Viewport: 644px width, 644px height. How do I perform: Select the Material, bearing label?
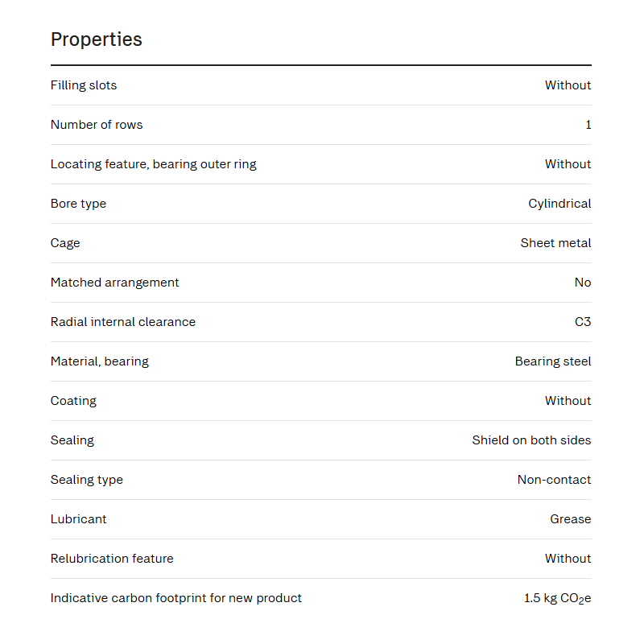point(99,361)
